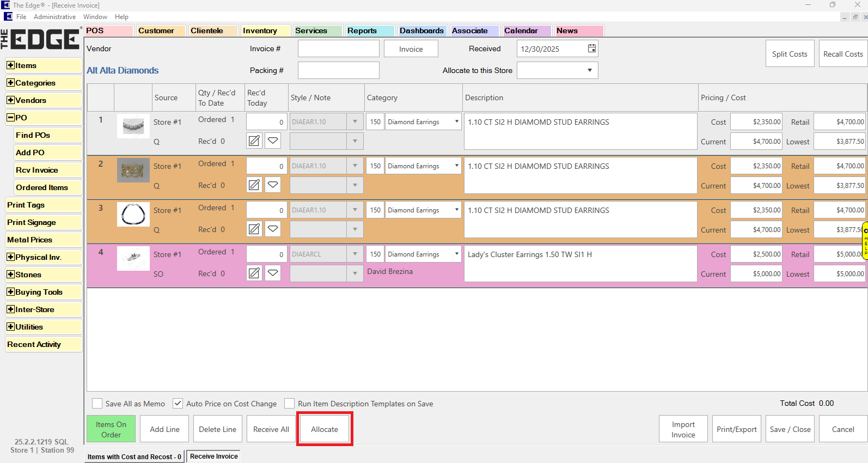Click the green Items On Order button
Image resolution: width=868 pixels, height=463 pixels.
tap(111, 429)
